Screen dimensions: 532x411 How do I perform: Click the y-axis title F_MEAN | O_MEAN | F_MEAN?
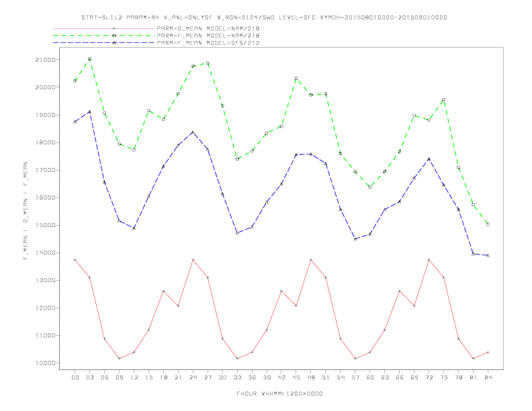point(26,211)
